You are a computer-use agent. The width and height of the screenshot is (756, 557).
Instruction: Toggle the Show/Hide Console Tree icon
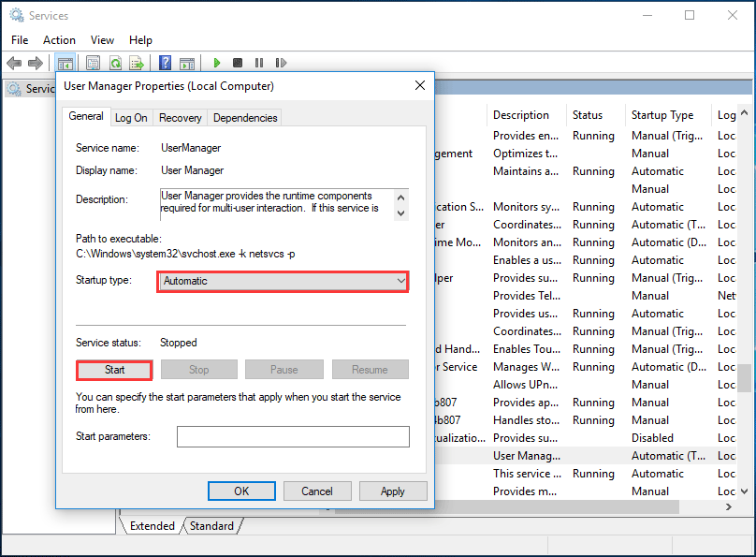(65, 63)
